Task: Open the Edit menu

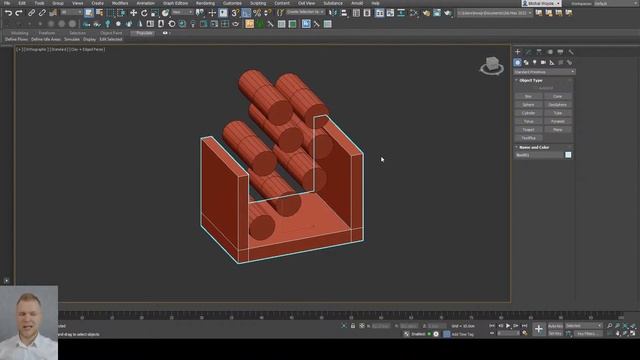Action: coord(22,3)
